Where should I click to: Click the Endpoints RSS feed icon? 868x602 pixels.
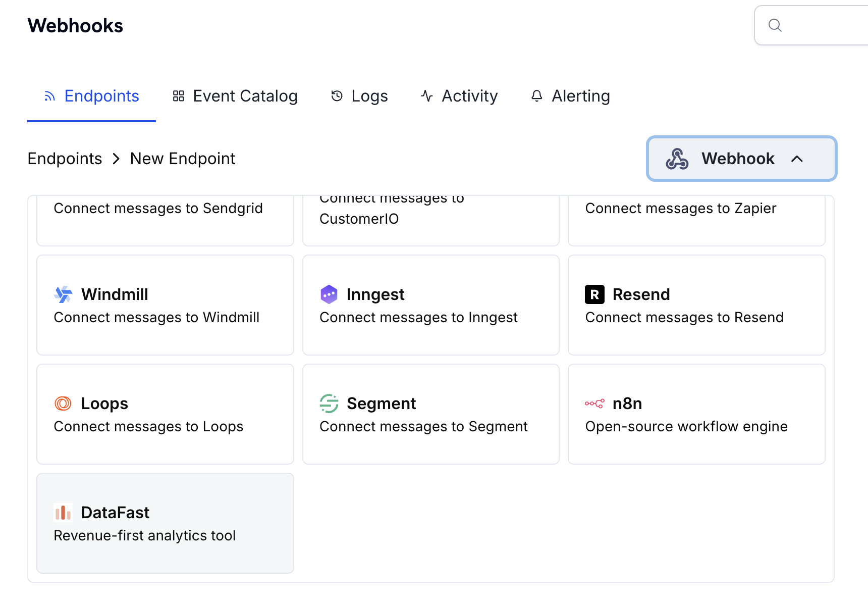49,96
